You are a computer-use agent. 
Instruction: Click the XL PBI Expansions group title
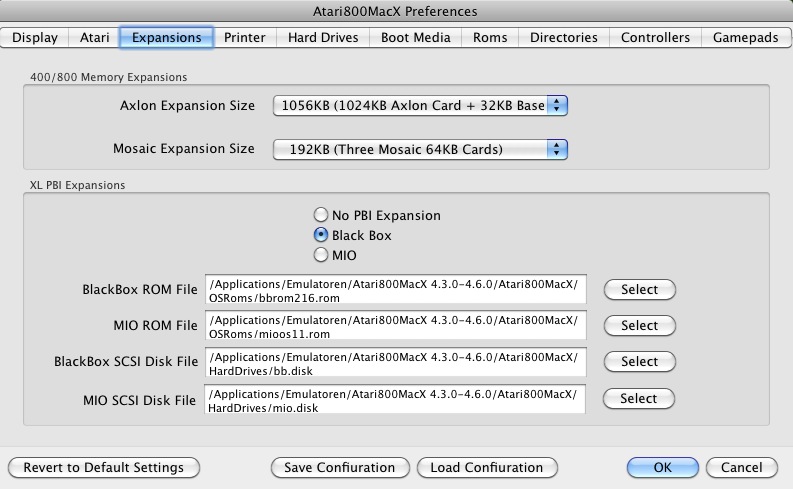coord(77,185)
